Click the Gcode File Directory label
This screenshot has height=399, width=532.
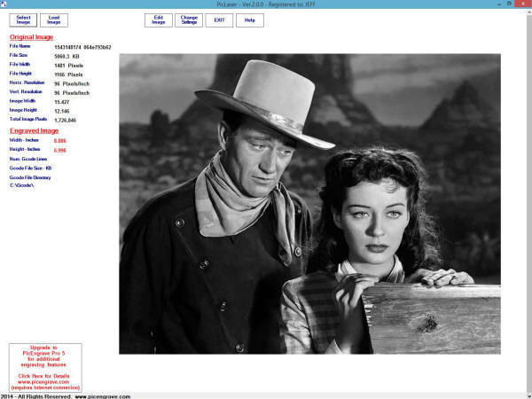pyautogui.click(x=30, y=177)
